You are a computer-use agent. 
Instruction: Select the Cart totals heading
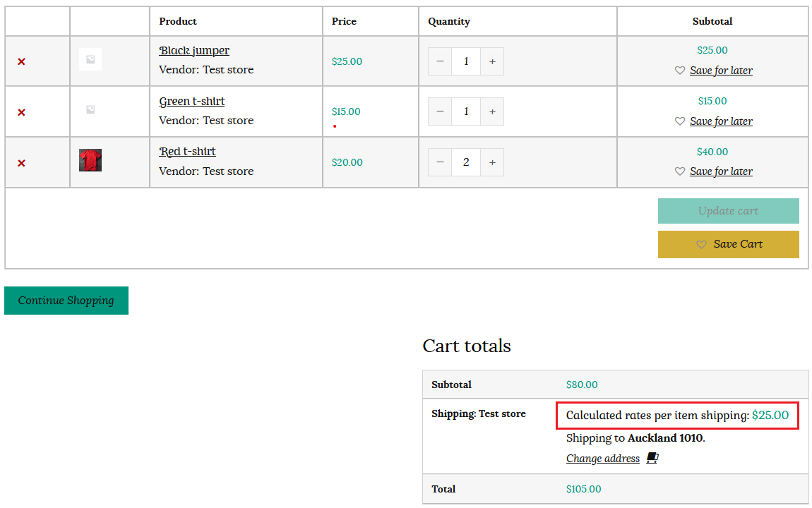point(467,346)
